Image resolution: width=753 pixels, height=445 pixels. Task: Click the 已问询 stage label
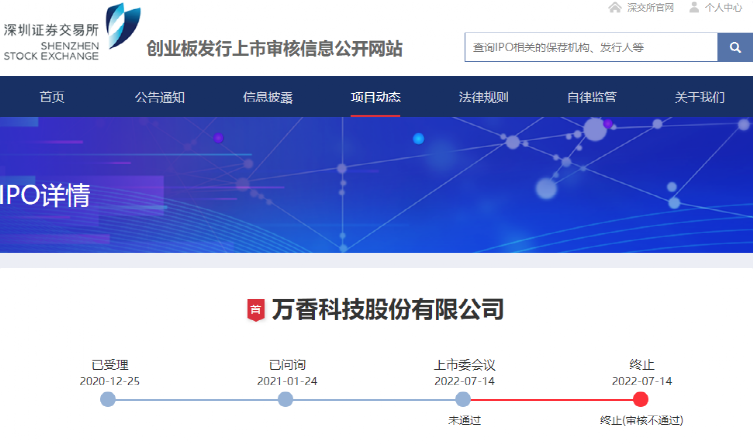[x=287, y=365]
